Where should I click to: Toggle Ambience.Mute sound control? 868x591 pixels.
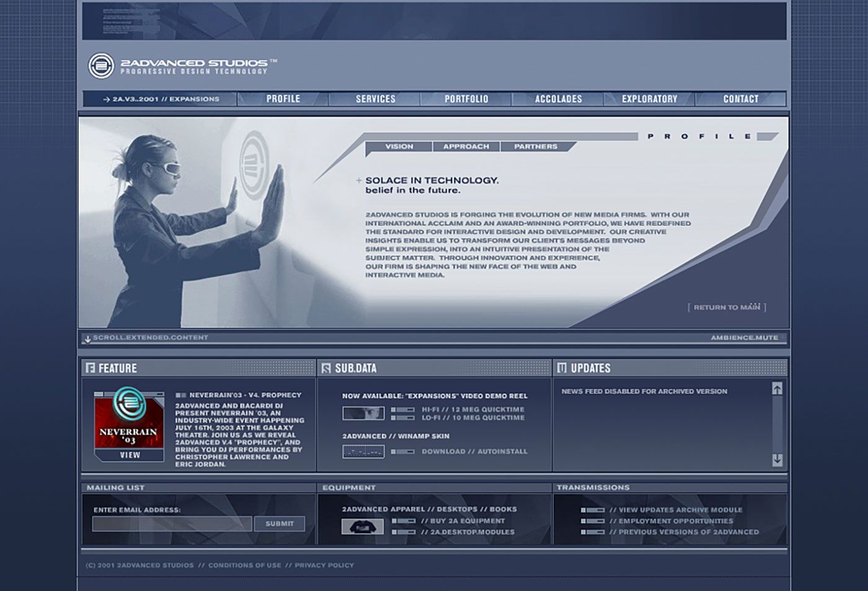point(744,337)
